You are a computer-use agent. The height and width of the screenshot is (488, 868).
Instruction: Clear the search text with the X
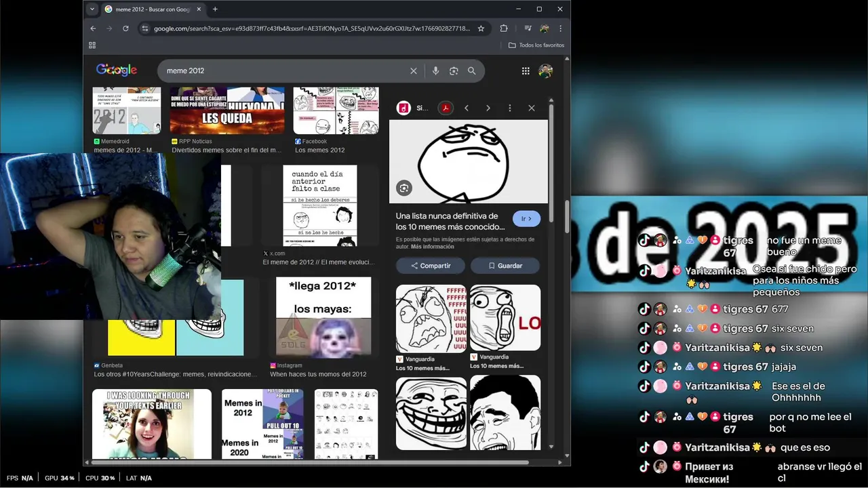click(x=414, y=70)
